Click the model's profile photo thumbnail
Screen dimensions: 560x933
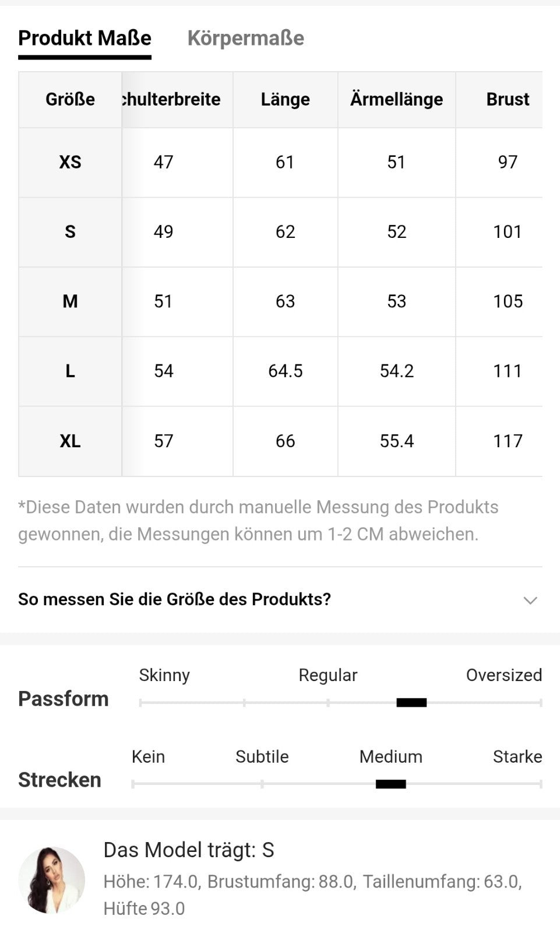pos(51,879)
